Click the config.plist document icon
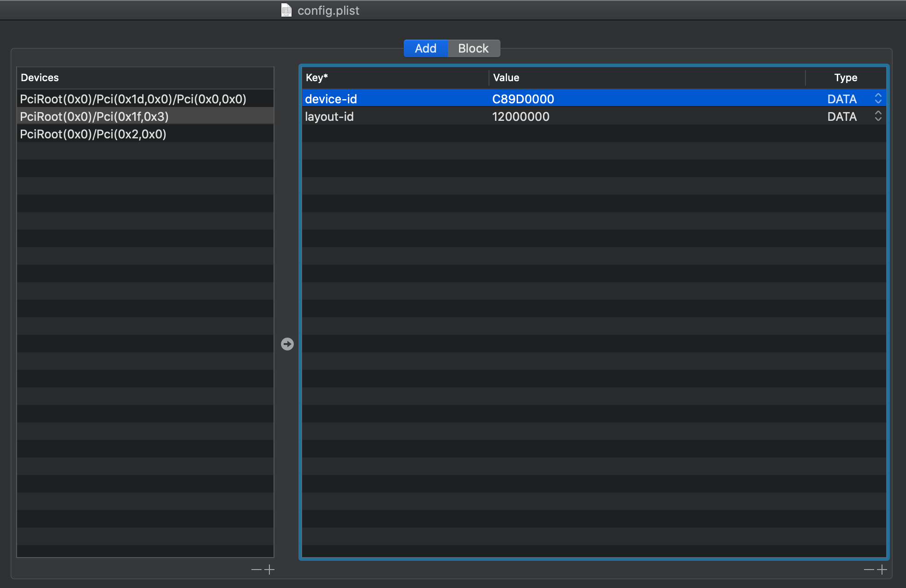 [x=286, y=10]
